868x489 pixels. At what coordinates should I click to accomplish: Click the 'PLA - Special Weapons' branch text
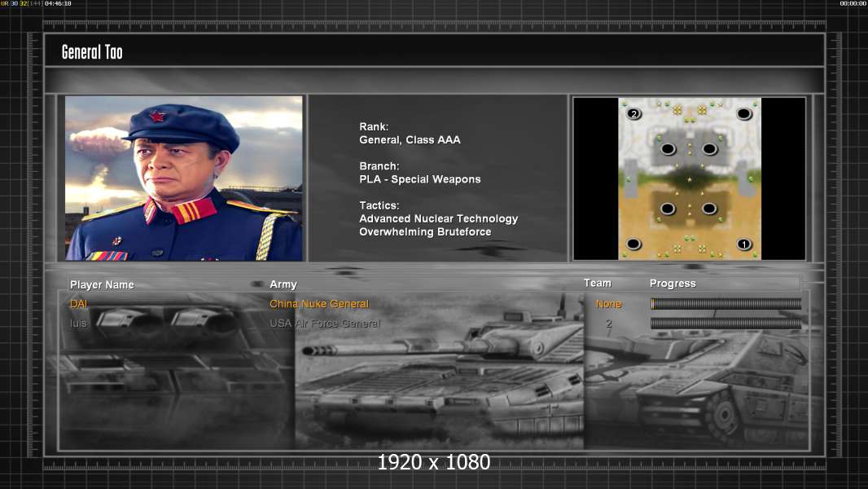419,179
